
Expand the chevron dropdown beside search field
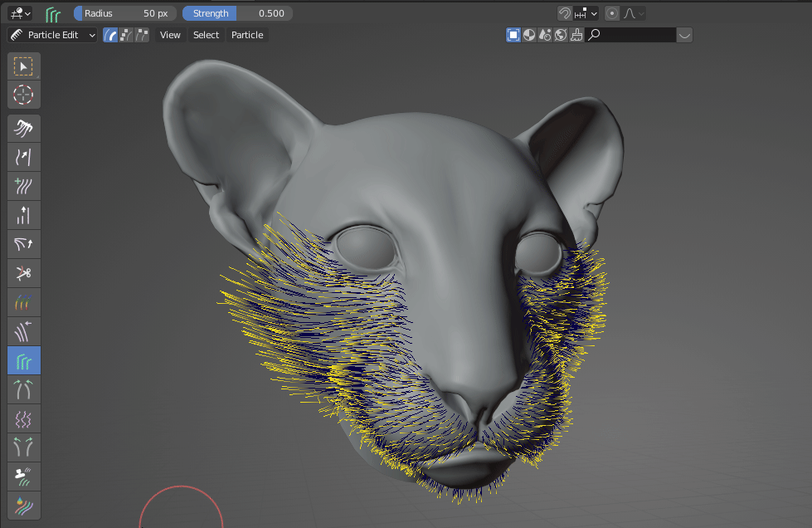pyautogui.click(x=684, y=35)
